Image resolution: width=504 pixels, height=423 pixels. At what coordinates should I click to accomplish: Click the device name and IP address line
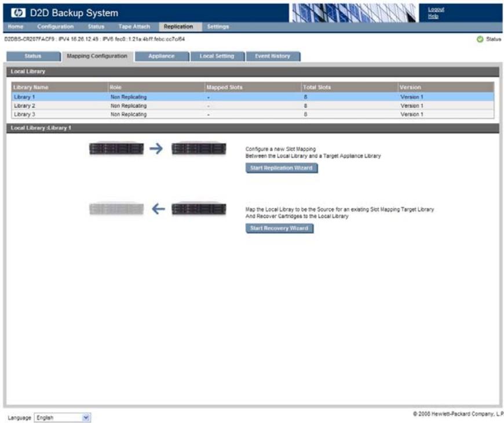tap(94, 39)
